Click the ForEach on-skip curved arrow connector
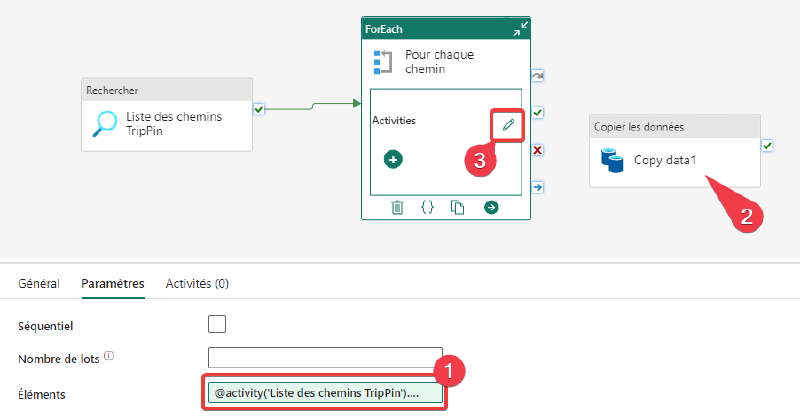The width and height of the screenshot is (800, 419). (x=538, y=76)
